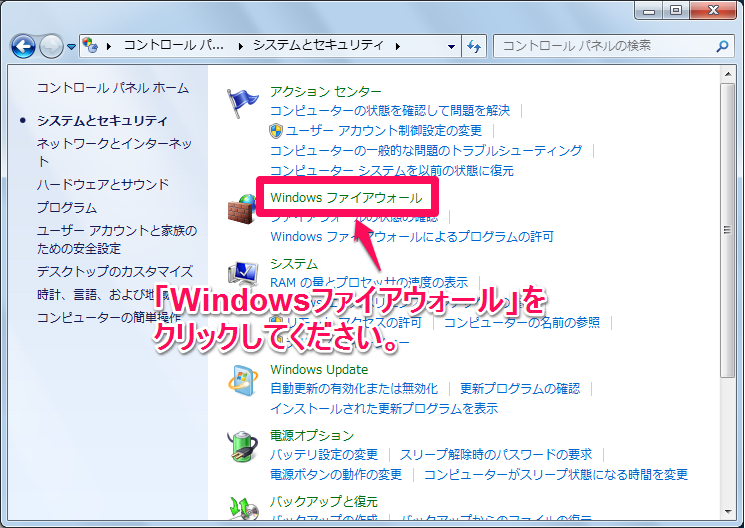Screen dimensions: 745x528
Task: Open ネットワークとインターネット category in sidebar
Action: pyautogui.click(x=115, y=152)
